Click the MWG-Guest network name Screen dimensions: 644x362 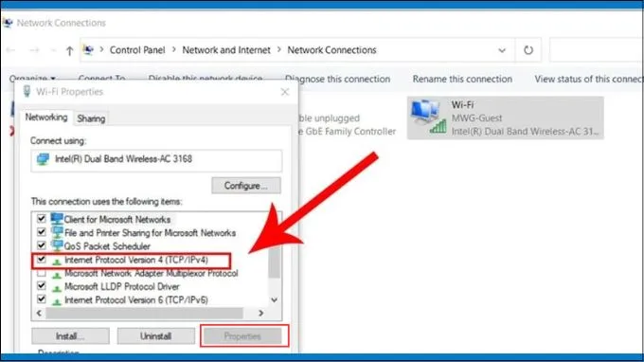pyautogui.click(x=476, y=118)
